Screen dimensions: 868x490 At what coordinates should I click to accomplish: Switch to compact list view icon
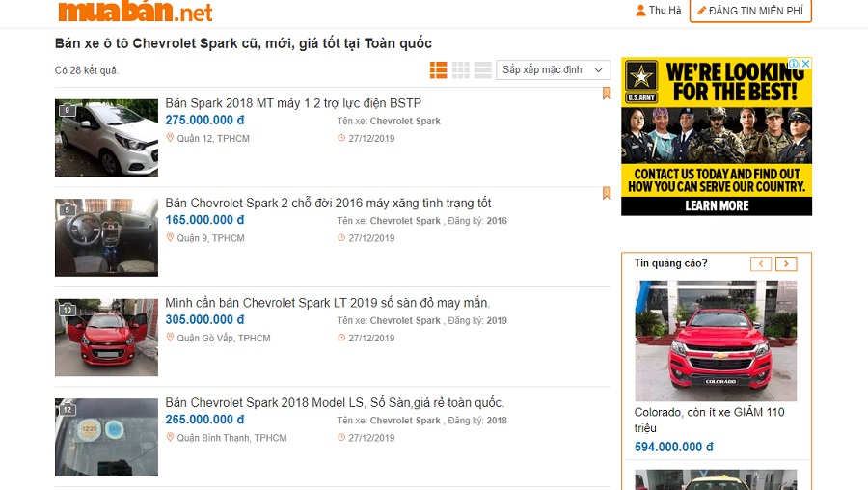pos(483,69)
